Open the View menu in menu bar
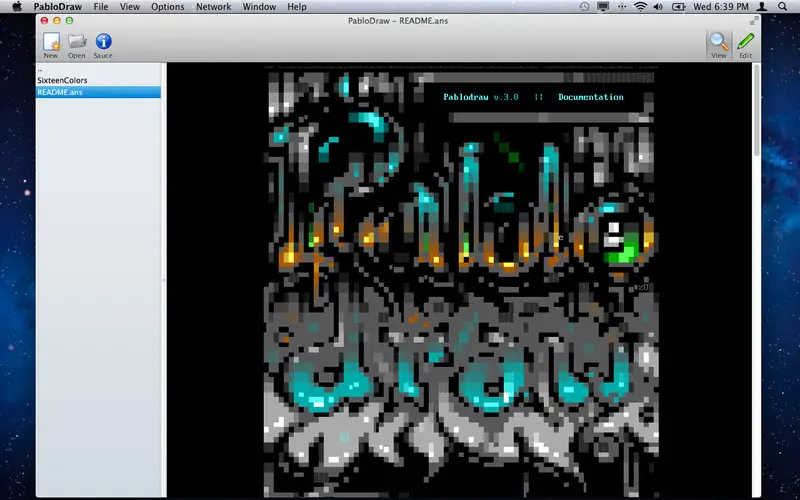800x500 pixels. point(130,7)
